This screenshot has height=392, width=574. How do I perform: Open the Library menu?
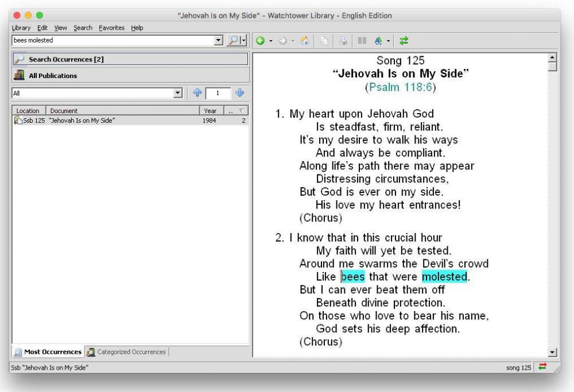[21, 28]
